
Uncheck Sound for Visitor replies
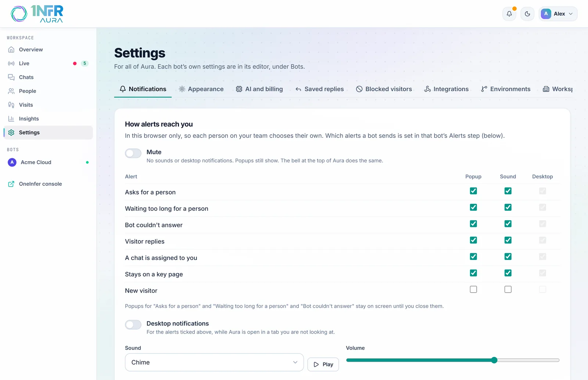click(x=508, y=240)
